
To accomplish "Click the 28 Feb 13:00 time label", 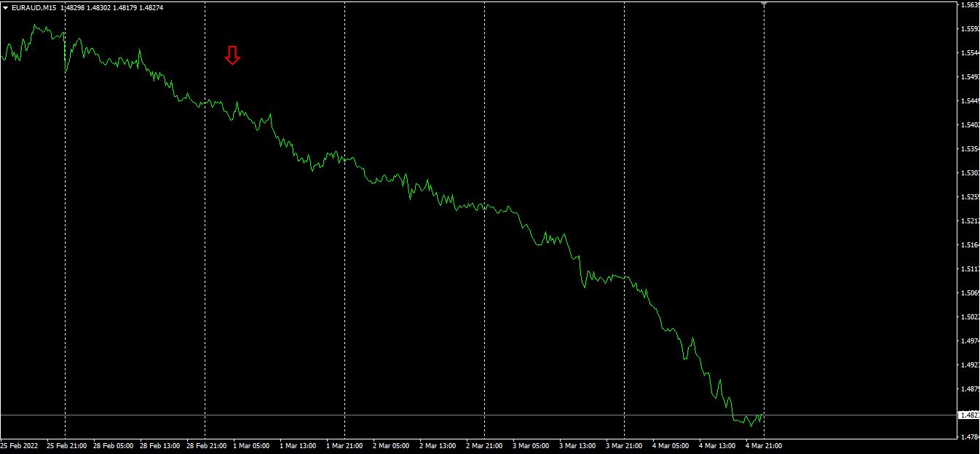I will [x=160, y=445].
